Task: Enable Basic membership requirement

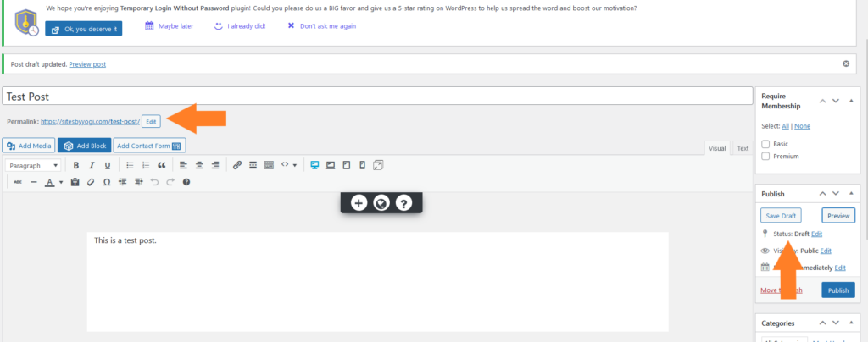Action: (766, 144)
